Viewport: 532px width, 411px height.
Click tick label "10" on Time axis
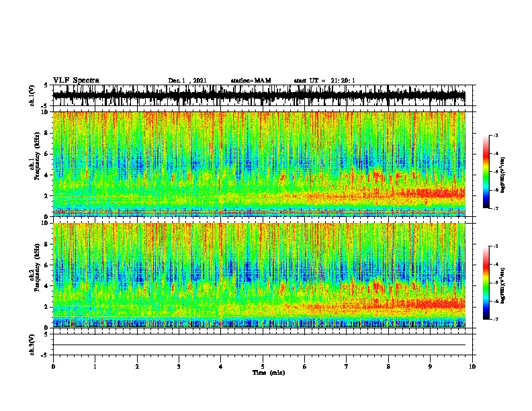472,367
